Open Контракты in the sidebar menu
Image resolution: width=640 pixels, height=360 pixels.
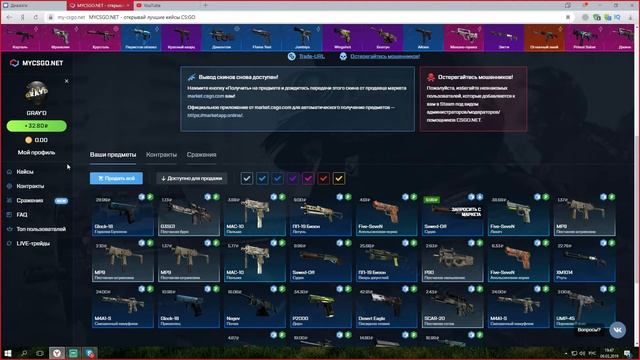30,186
